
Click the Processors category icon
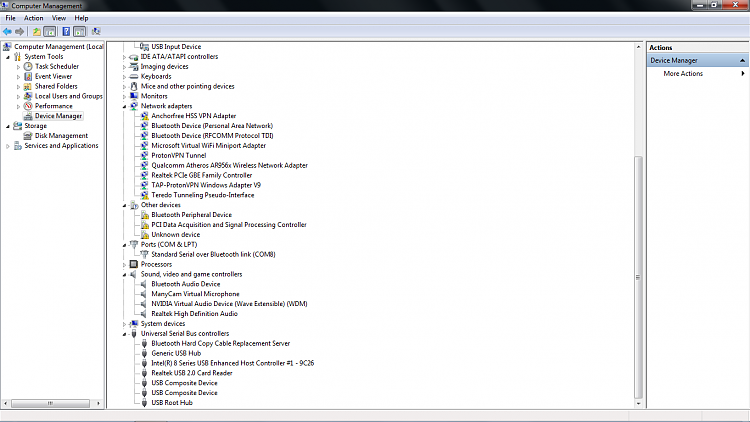(x=133, y=265)
